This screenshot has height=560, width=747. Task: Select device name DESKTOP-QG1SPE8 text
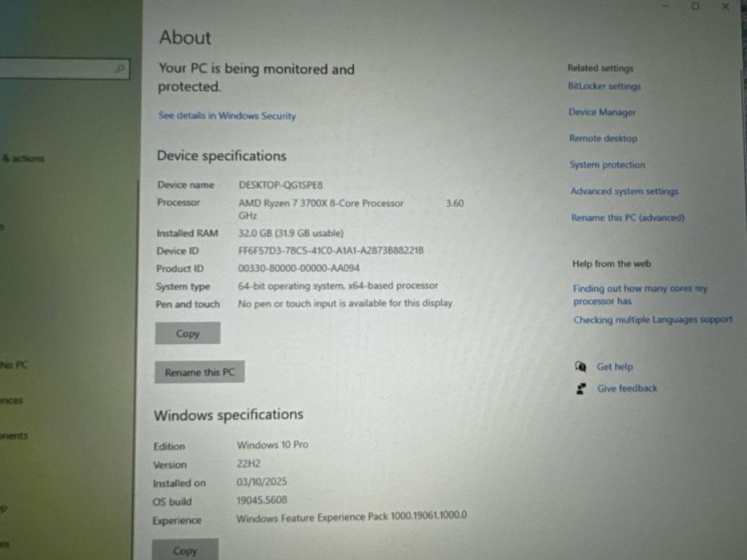(x=280, y=185)
